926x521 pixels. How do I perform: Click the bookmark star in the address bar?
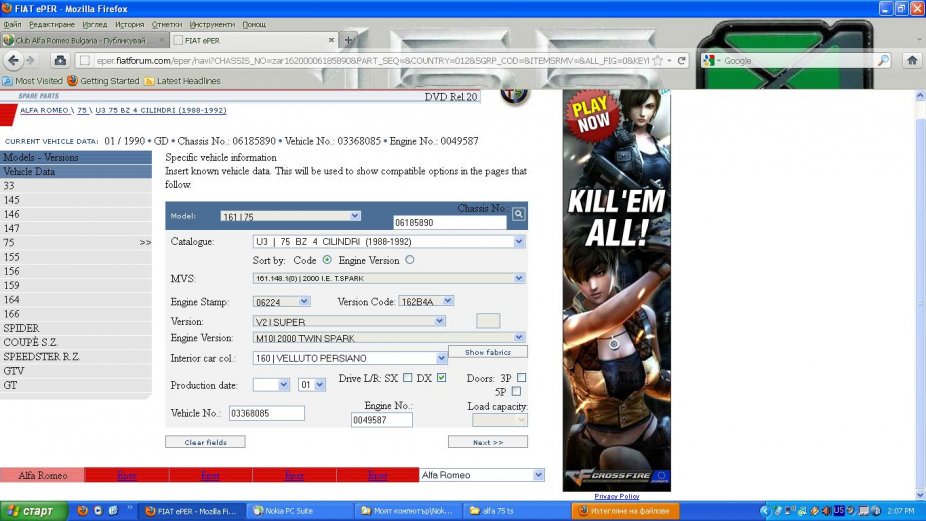point(657,60)
